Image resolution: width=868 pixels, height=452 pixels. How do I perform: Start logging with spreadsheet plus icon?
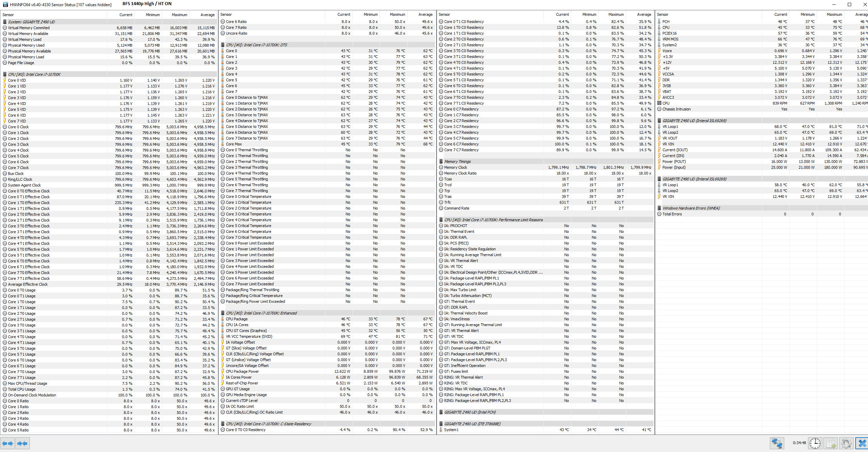(x=831, y=443)
